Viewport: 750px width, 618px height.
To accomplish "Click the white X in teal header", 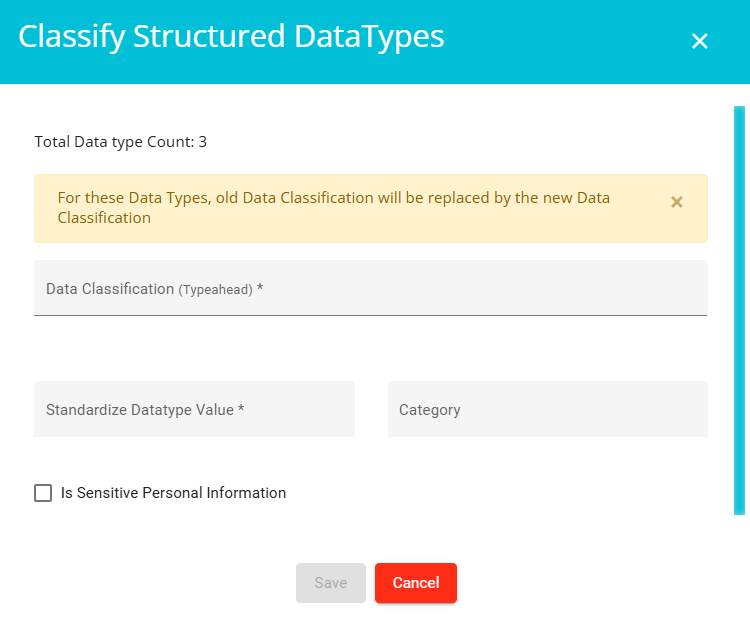I will coord(699,41).
